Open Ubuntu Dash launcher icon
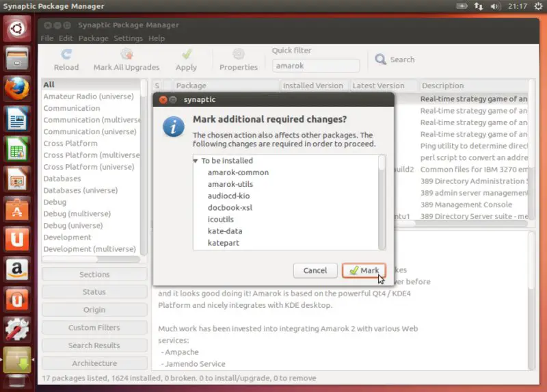The image size is (547, 392). (16, 28)
